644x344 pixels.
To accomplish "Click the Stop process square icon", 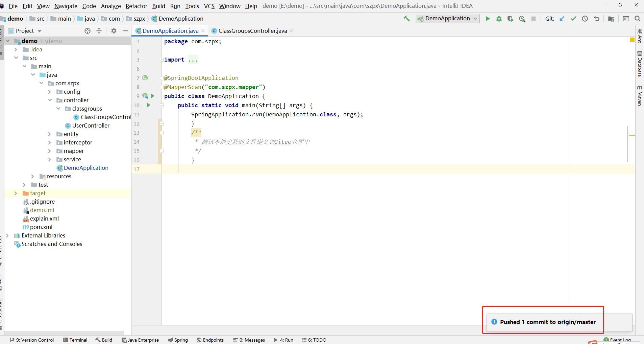I will (x=534, y=19).
